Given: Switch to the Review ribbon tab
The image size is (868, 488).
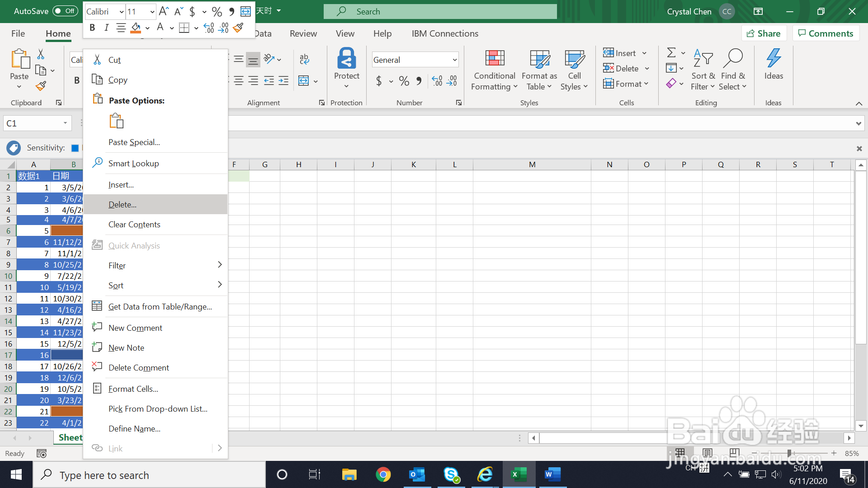Looking at the screenshot, I should pos(303,33).
